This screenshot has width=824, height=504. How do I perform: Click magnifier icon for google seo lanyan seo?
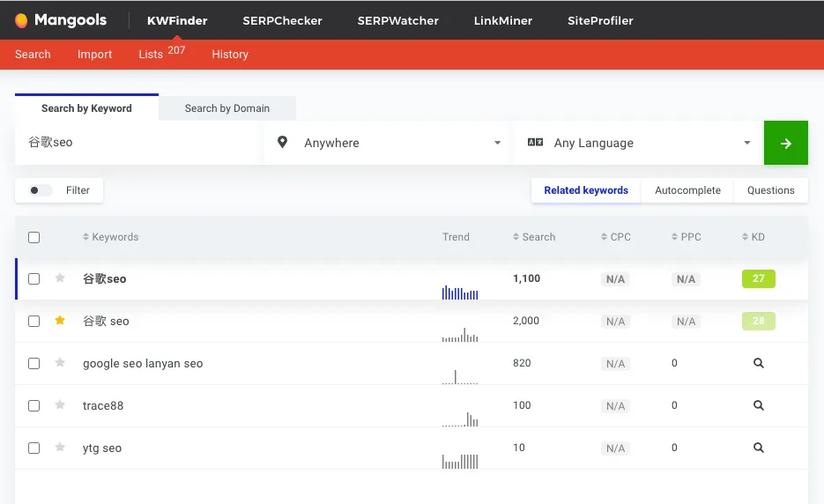758,363
